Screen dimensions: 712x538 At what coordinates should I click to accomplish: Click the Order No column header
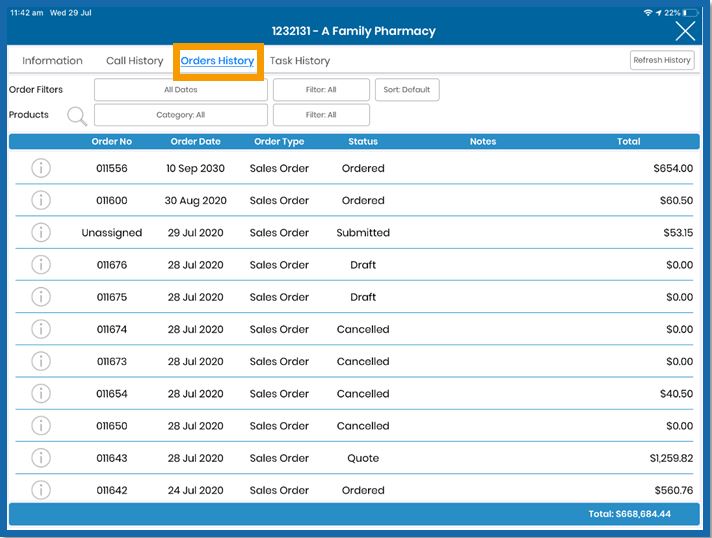pos(112,141)
